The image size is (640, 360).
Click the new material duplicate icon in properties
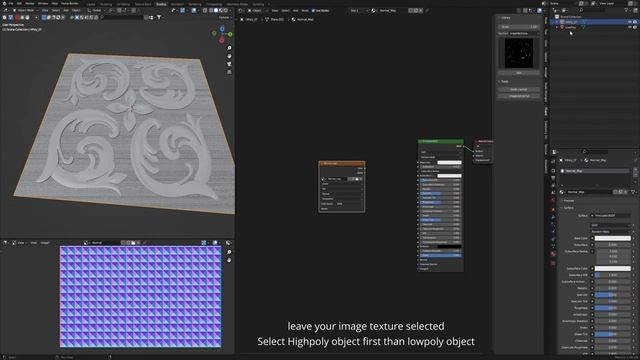(x=620, y=192)
